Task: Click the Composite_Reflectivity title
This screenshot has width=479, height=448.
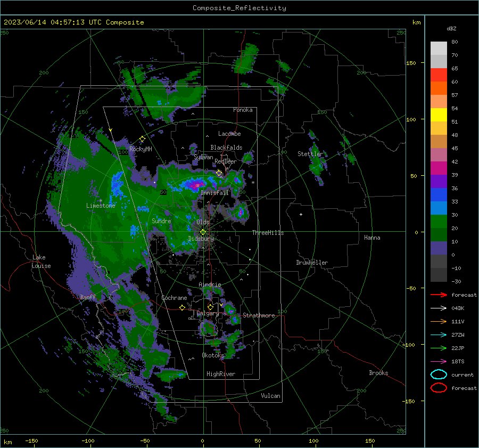Action: point(240,8)
